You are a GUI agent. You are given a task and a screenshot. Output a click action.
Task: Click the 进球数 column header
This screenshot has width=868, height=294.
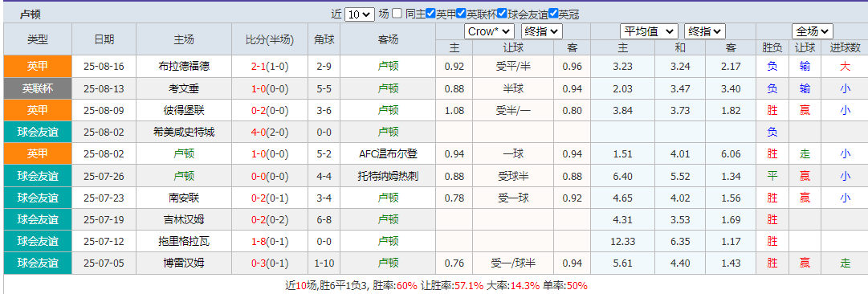point(845,48)
